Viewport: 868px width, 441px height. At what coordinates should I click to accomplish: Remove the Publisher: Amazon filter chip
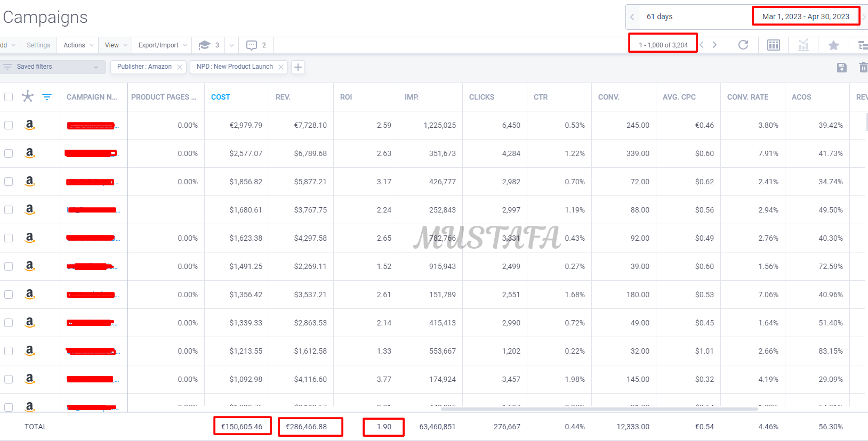(180, 67)
